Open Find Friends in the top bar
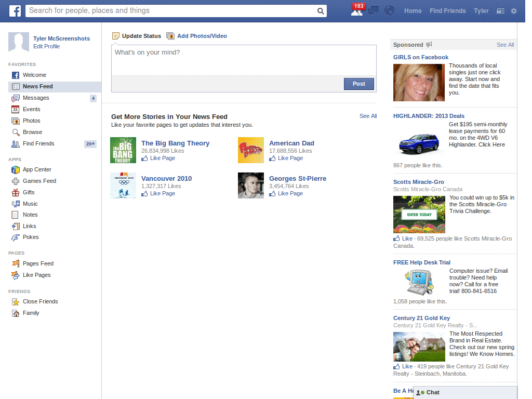This screenshot has width=532, height=399. pos(447,11)
